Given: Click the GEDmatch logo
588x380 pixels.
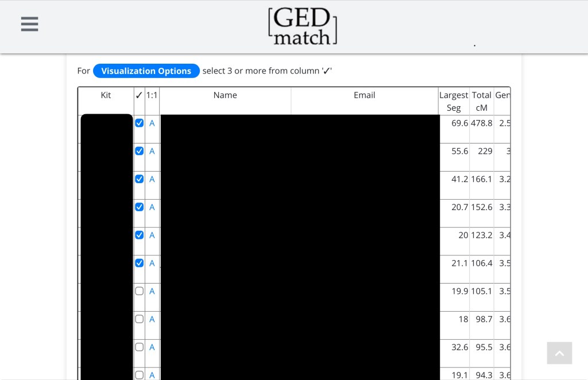Looking at the screenshot, I should point(302,26).
